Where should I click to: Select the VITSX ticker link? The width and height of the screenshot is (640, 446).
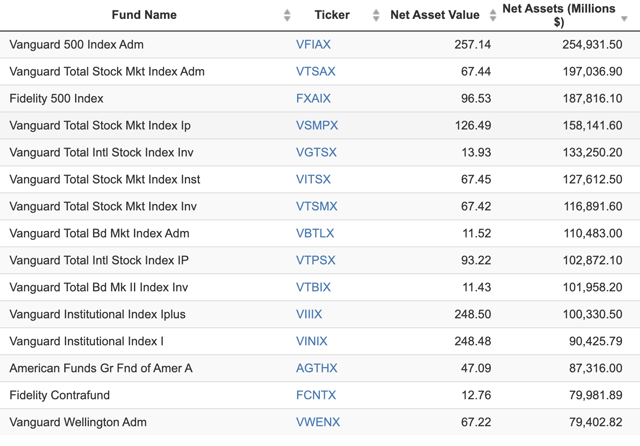(x=313, y=180)
